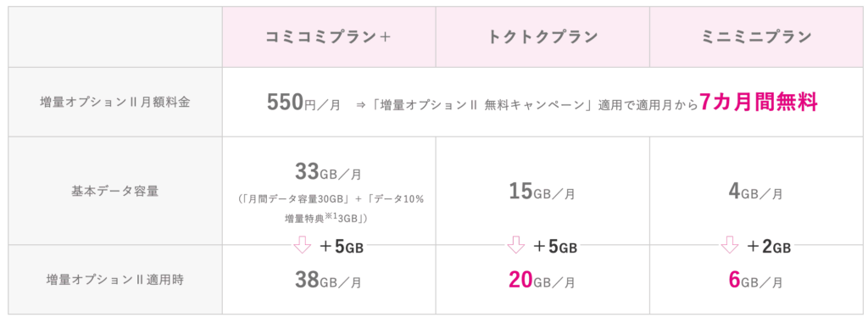Click the 増量オプションII適用時 row label
The height and width of the screenshot is (323, 868).
click(x=115, y=280)
